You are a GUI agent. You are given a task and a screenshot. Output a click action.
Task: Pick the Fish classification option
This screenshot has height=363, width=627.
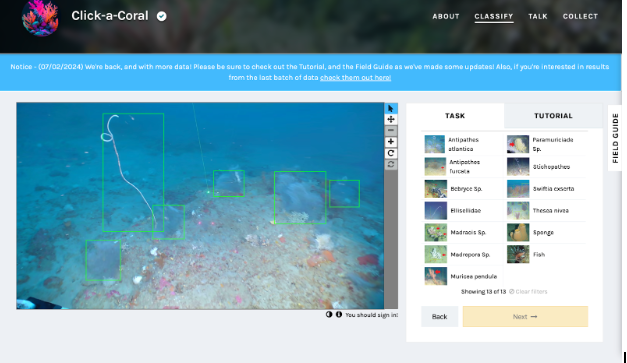545,254
